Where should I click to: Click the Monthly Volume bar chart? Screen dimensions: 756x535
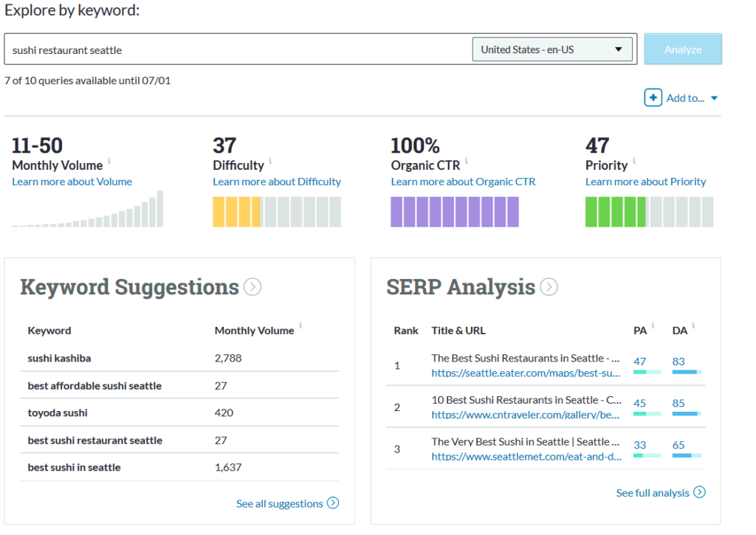coord(87,209)
